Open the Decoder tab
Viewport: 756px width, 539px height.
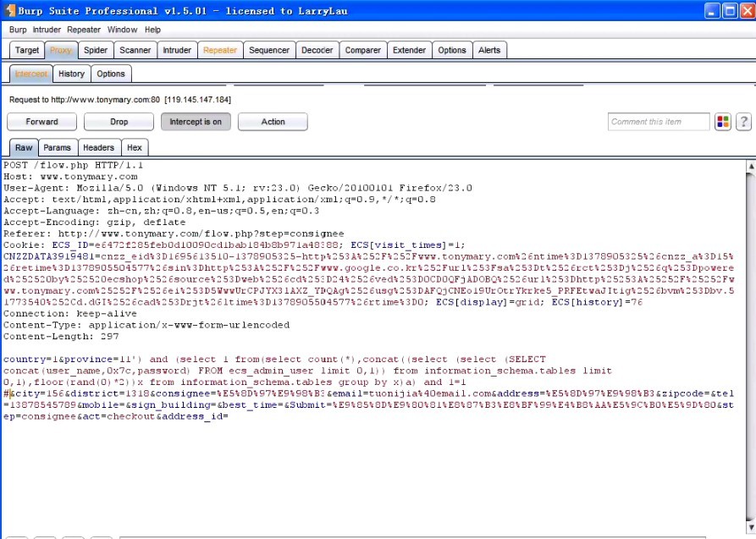click(317, 50)
